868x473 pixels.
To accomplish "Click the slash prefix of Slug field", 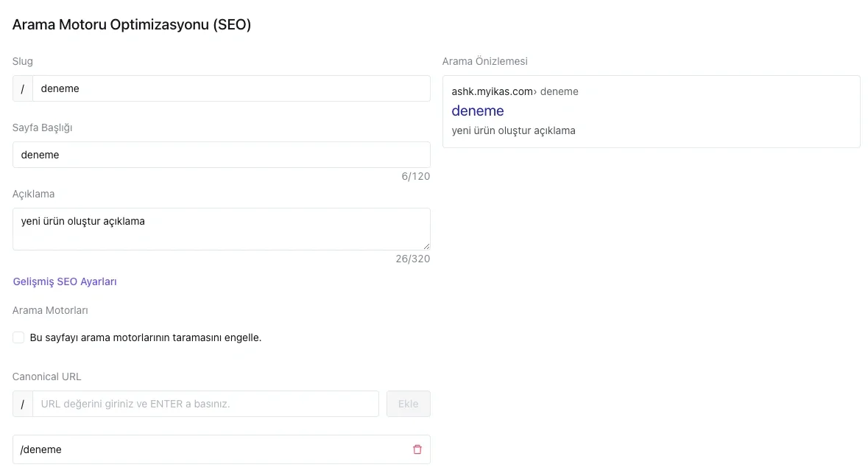I will pos(23,88).
